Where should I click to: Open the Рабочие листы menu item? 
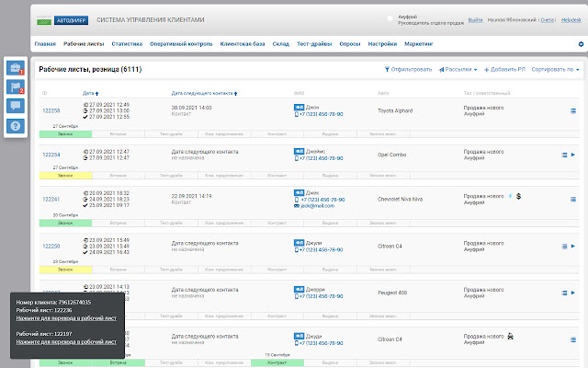pyautogui.click(x=84, y=44)
